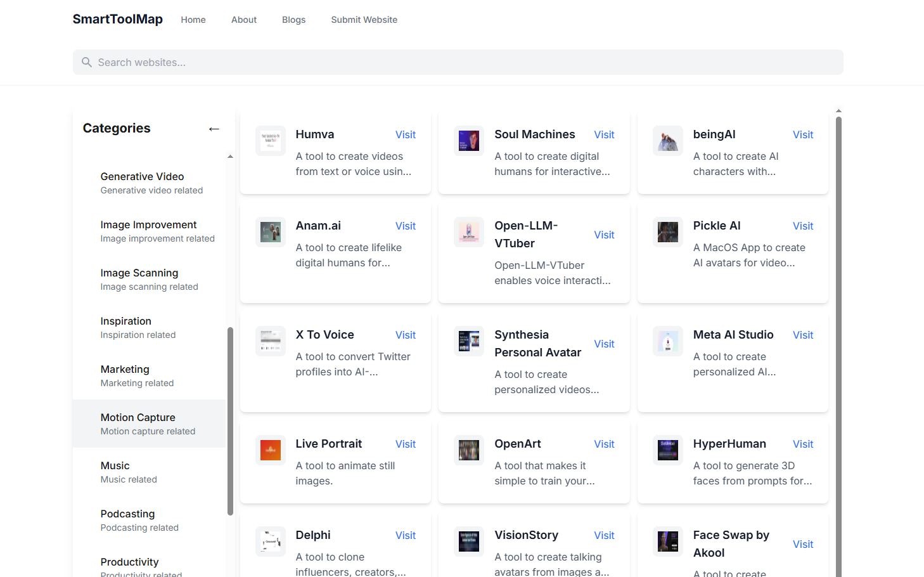The height and width of the screenshot is (577, 924).
Task: Open the Open-LLM-VTuber thumbnail icon
Action: tap(469, 232)
